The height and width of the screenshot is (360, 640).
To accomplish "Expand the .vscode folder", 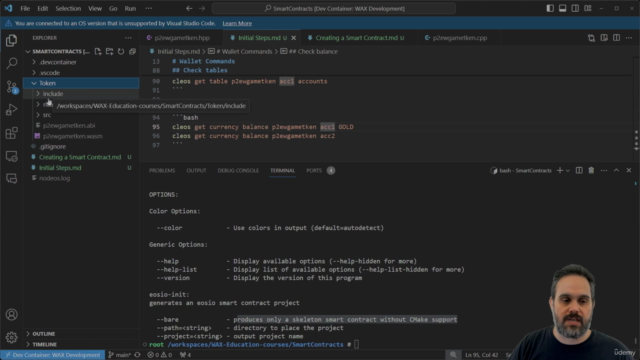I will 49,73.
